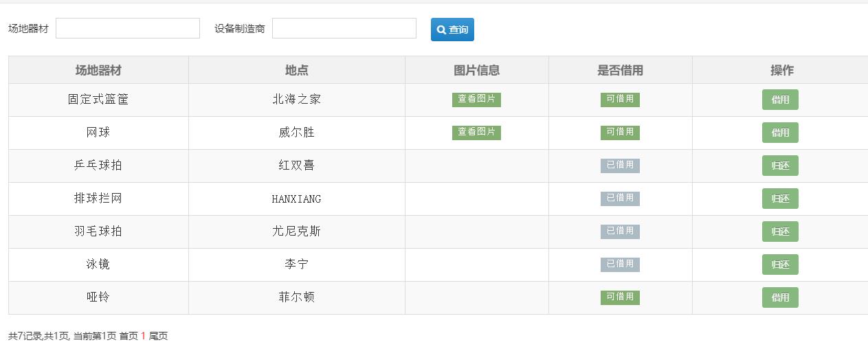
Task: Click 归还 in the 排球拦网 row
Action: [780, 199]
